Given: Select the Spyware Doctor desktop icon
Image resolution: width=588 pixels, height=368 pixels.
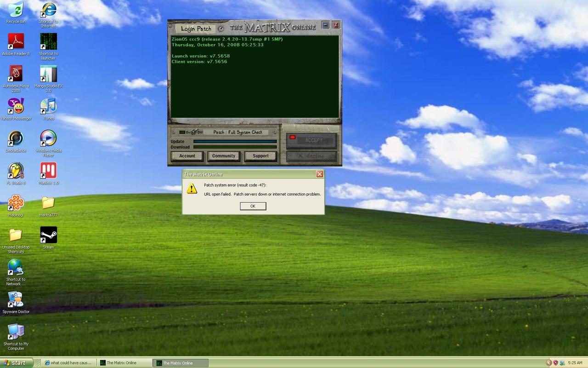Looking at the screenshot, I should click(x=16, y=302).
